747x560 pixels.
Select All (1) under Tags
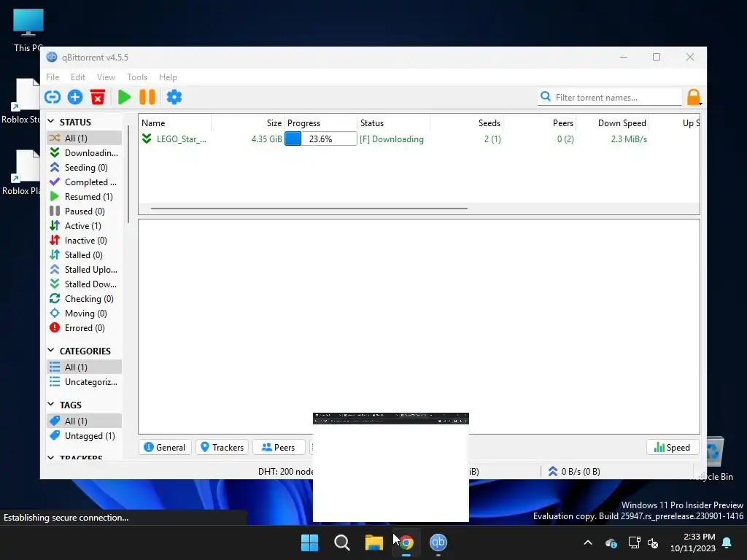85,421
